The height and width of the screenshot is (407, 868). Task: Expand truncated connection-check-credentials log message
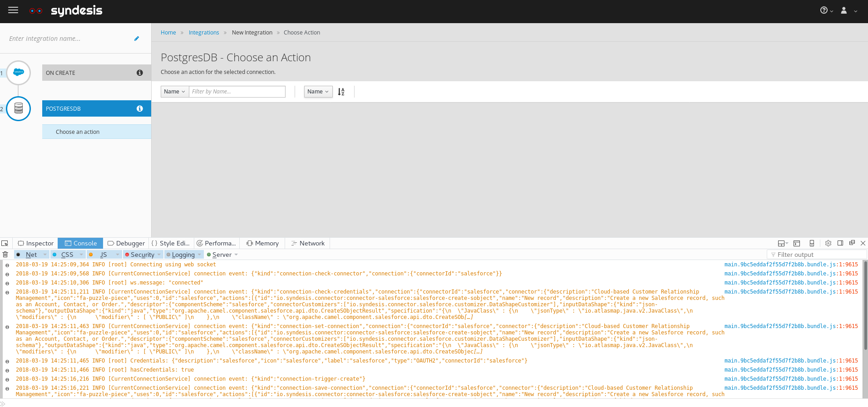(469, 317)
